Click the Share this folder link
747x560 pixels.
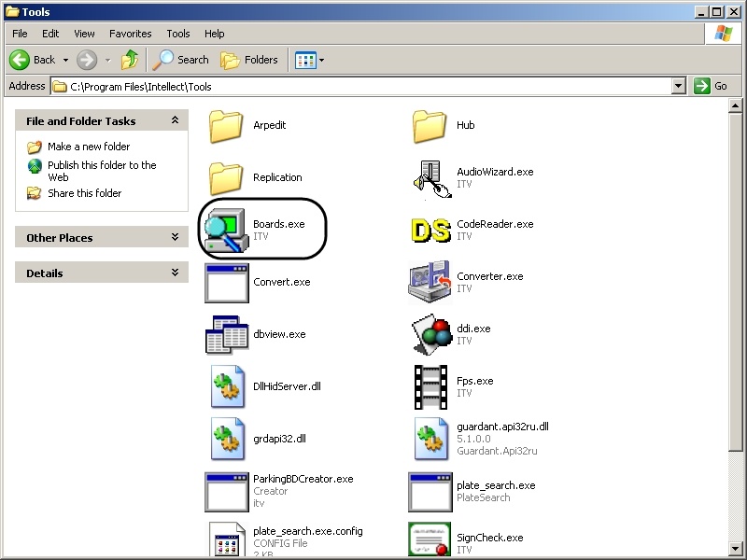[x=84, y=193]
